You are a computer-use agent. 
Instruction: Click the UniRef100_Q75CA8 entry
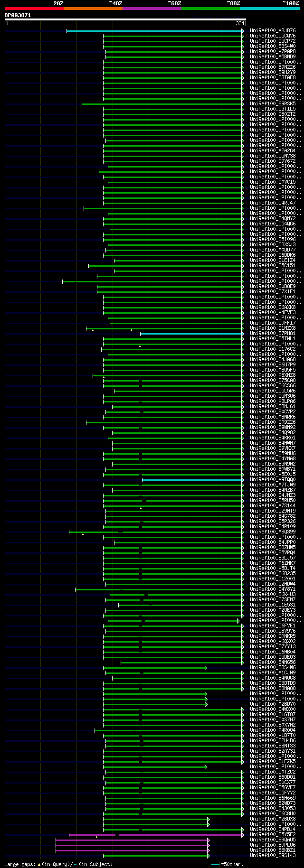click(273, 381)
